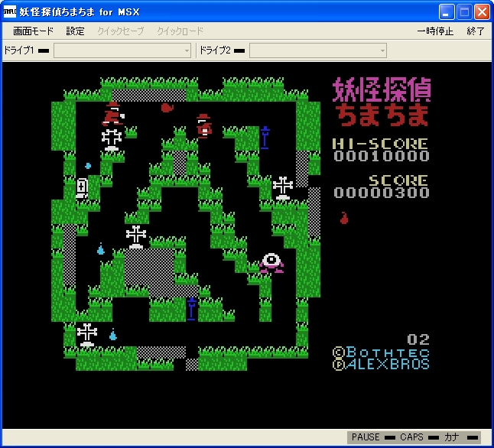494x448 pixels.
Task: Quit the emulator via 終了
Action: click(476, 31)
